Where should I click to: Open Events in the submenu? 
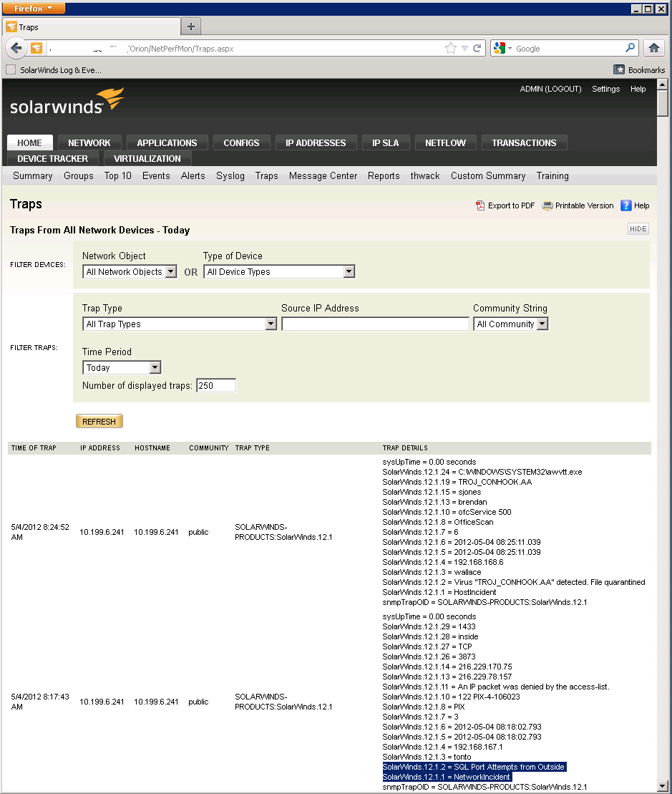[x=156, y=175]
